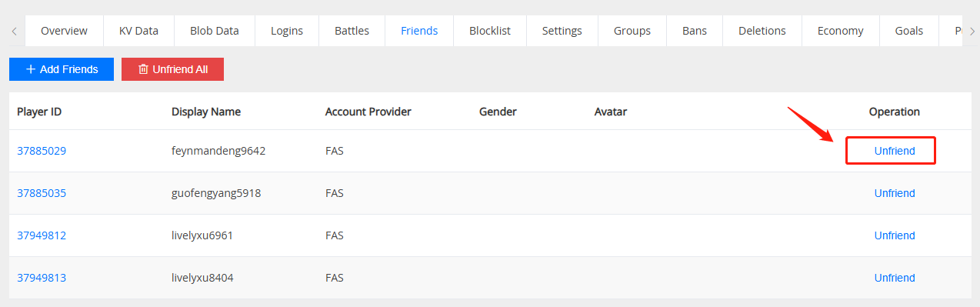The width and height of the screenshot is (980, 307).
Task: Select the Battles tab
Action: click(x=352, y=31)
